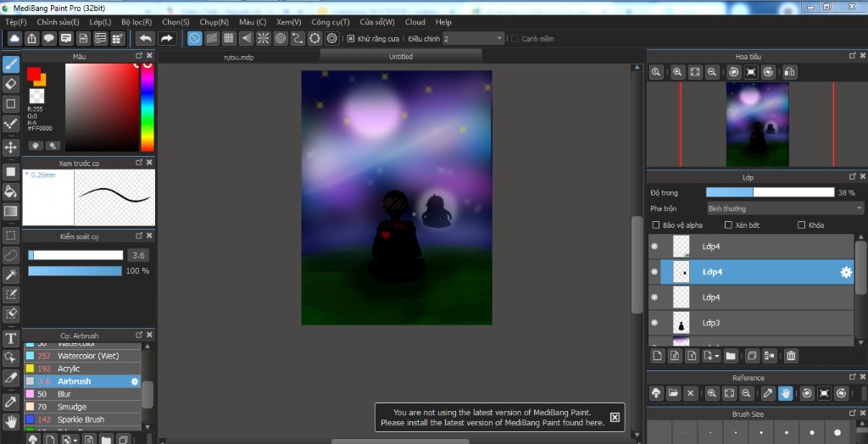Toggle the Khử răng cưa checkbox
The image size is (868, 444).
click(x=351, y=39)
